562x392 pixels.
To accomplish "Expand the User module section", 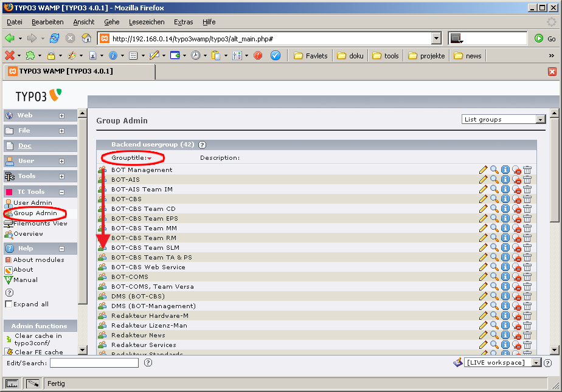I will (61, 162).
